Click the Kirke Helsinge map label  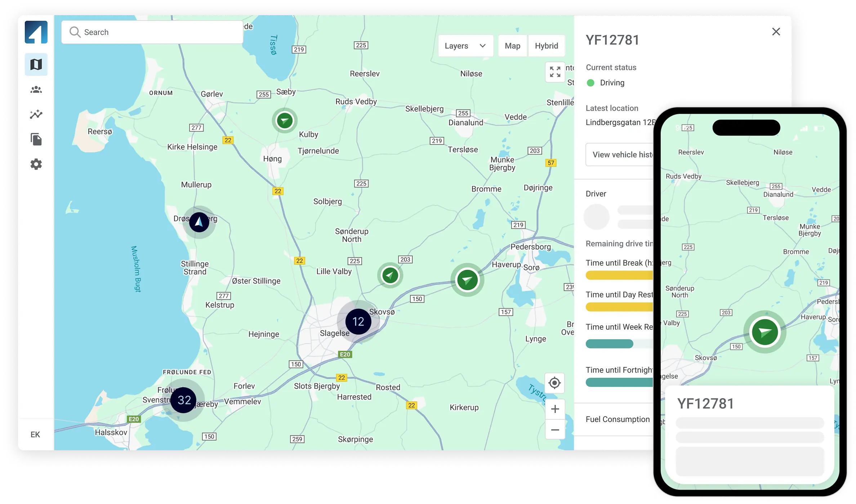[192, 147]
